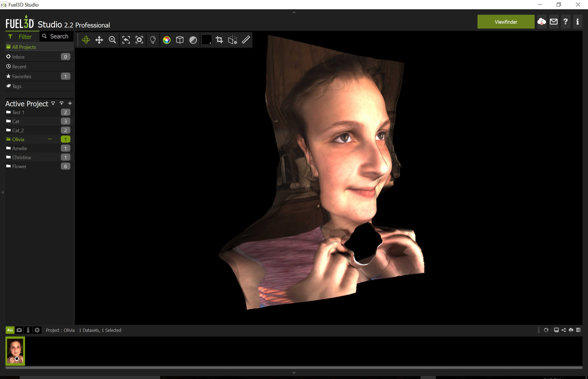Open the ruler measurement tool
588x379 pixels.
(x=246, y=40)
